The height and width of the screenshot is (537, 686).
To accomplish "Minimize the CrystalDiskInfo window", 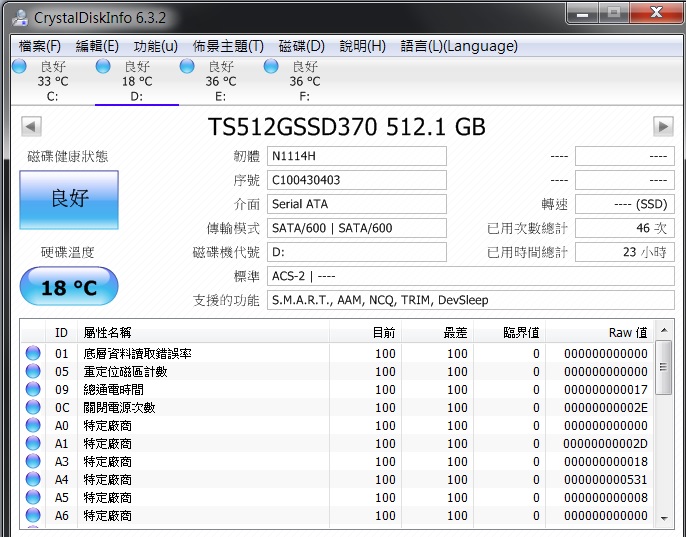I will [x=582, y=13].
